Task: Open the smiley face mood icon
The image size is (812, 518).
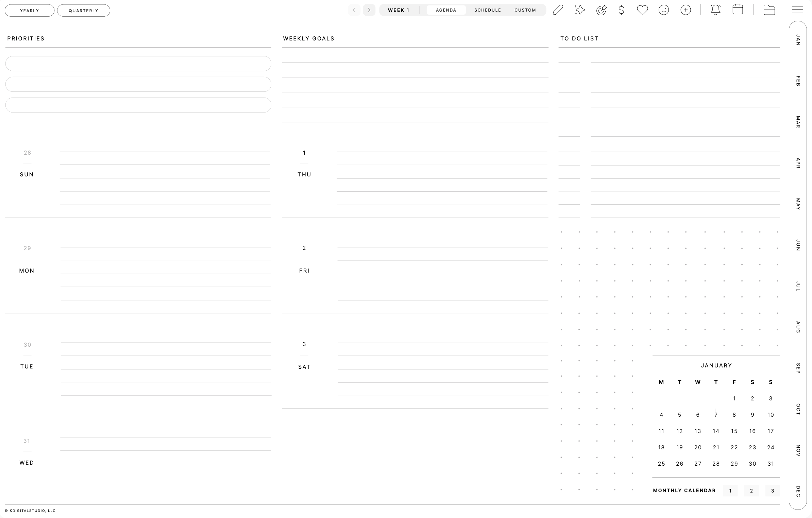Action: coord(664,10)
